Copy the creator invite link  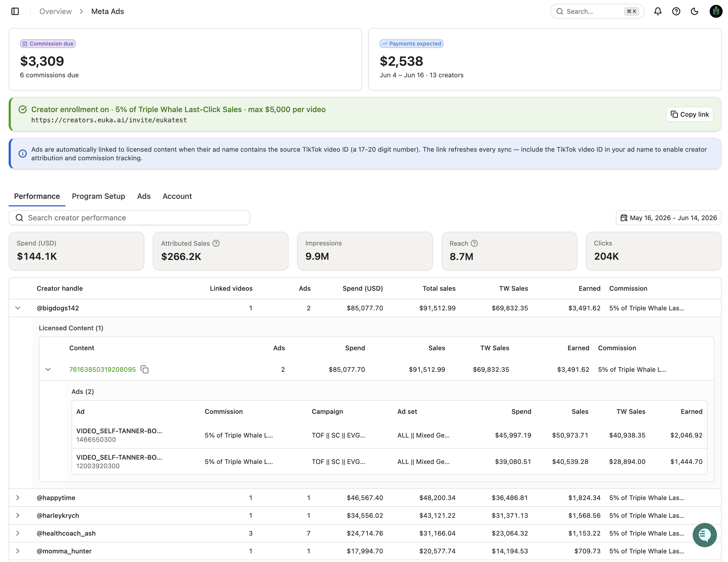coord(690,114)
